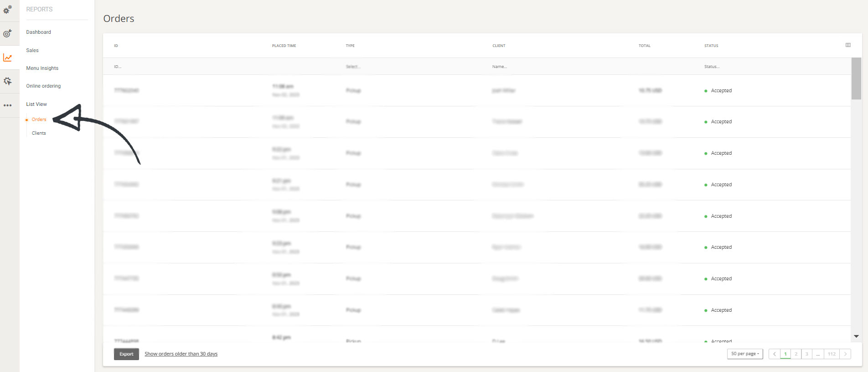This screenshot has height=372, width=868.
Task: Click the scroll down arrow on table scrollbar
Action: (x=856, y=336)
